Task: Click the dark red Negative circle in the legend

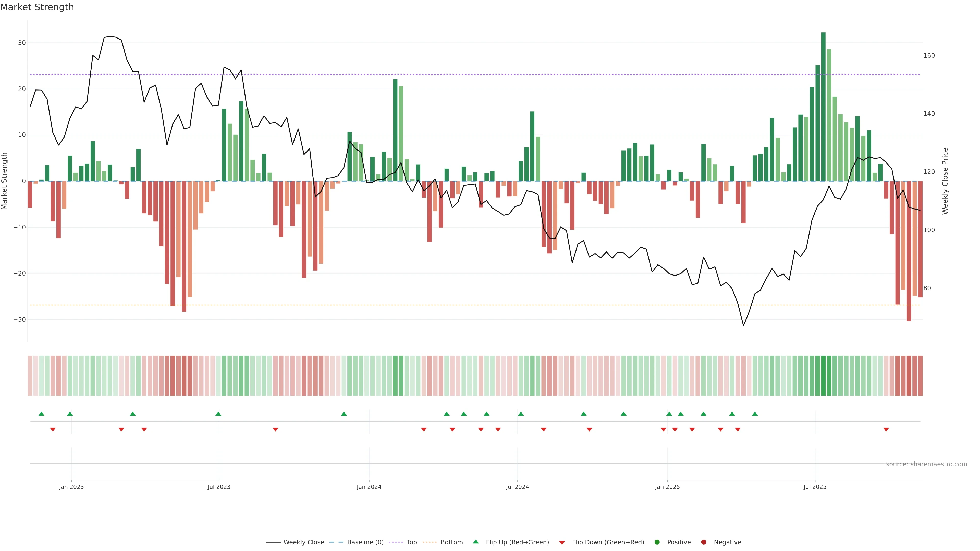Action: pyautogui.click(x=703, y=542)
